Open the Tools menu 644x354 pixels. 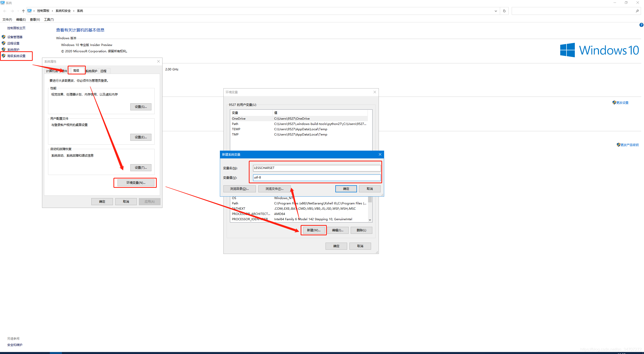49,20
